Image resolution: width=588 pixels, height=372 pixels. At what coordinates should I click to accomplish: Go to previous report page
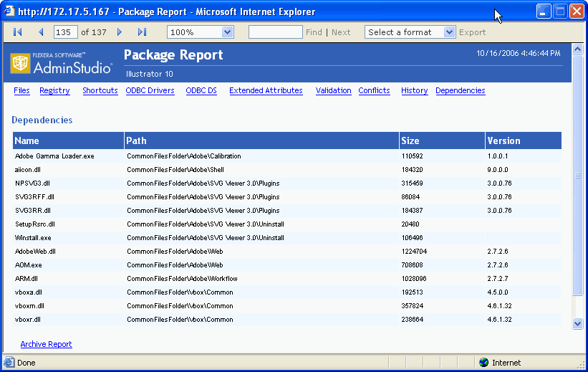coord(41,32)
